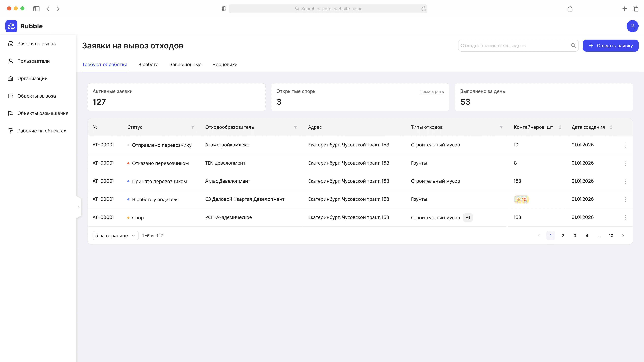Click the 'Посмотреть' link for open disputes
Image resolution: width=644 pixels, height=362 pixels.
coord(432,92)
